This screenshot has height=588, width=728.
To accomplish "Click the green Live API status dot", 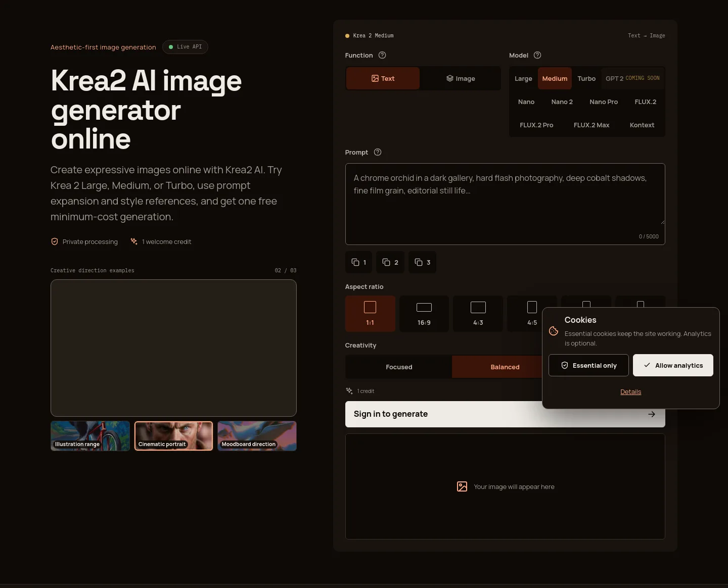I will click(x=171, y=47).
